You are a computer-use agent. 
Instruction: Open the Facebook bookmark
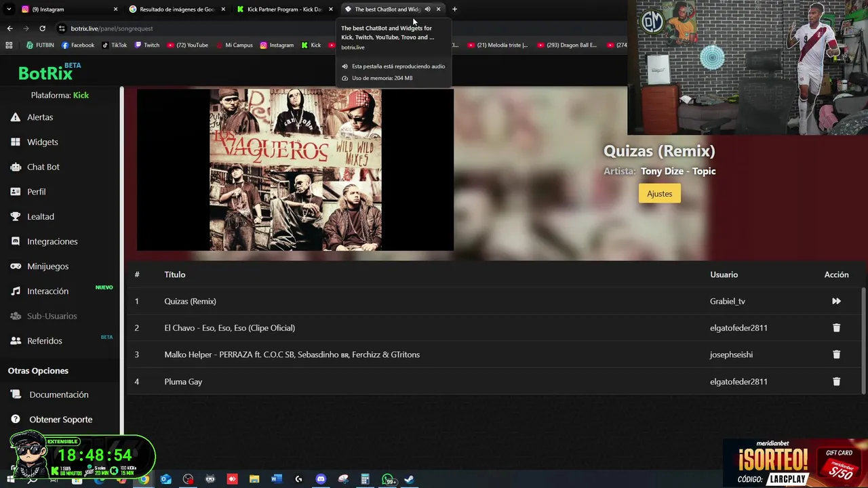[x=78, y=45]
